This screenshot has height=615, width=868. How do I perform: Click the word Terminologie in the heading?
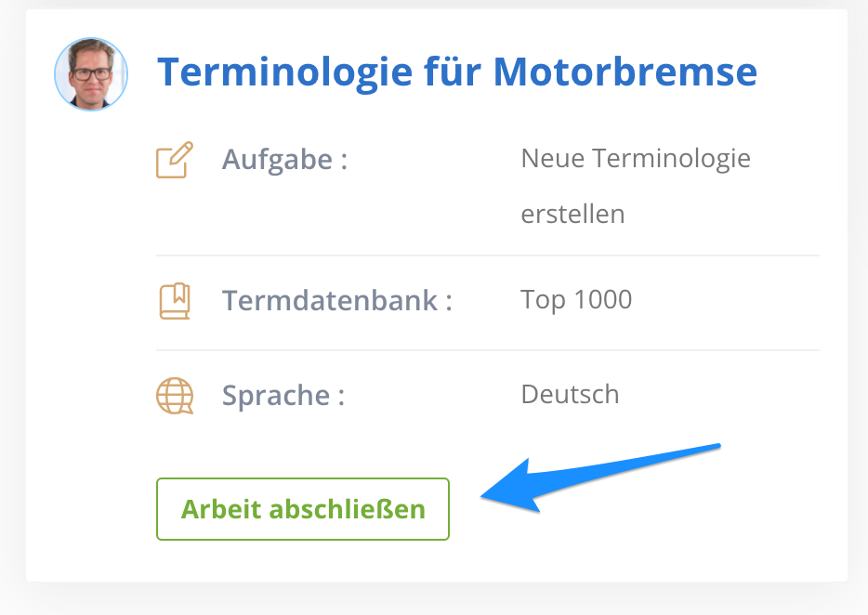pos(284,73)
